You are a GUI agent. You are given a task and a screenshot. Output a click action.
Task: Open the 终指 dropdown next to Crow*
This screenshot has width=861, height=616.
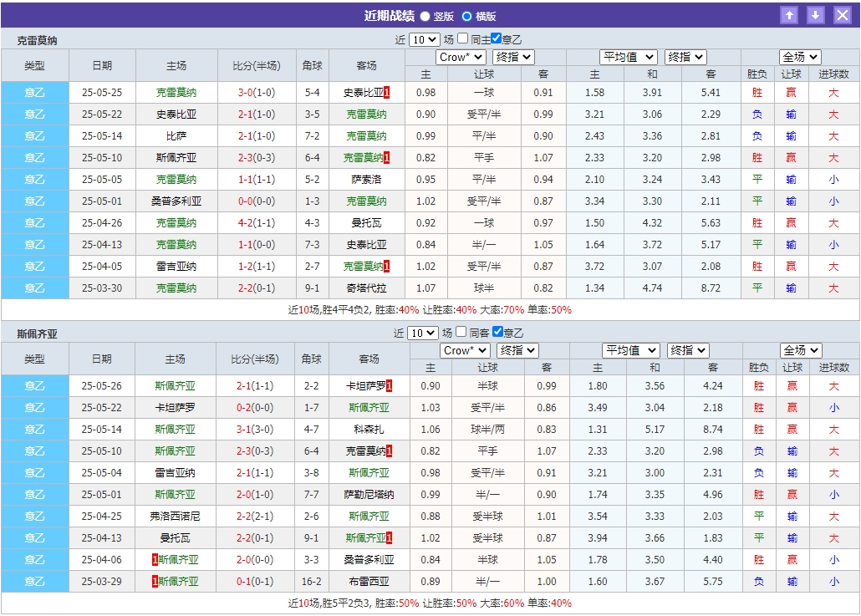pos(512,57)
